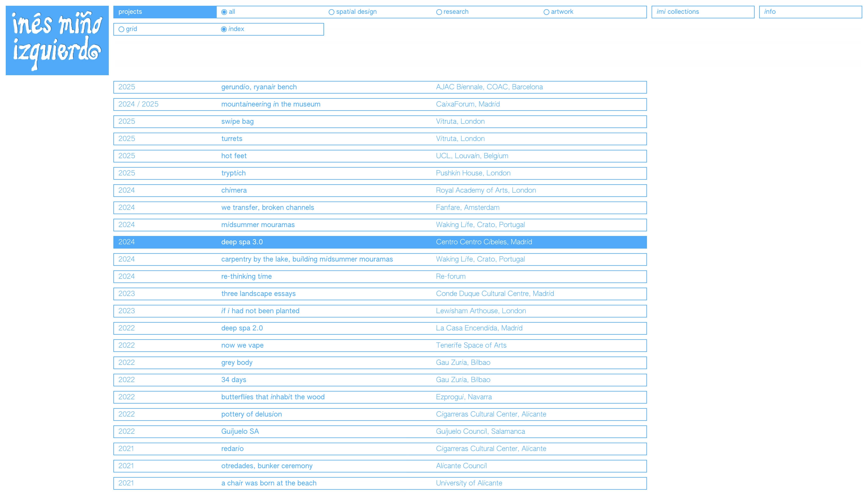This screenshot has height=492, width=868.
Task: Open the 'swipe bag' project row
Action: point(237,122)
